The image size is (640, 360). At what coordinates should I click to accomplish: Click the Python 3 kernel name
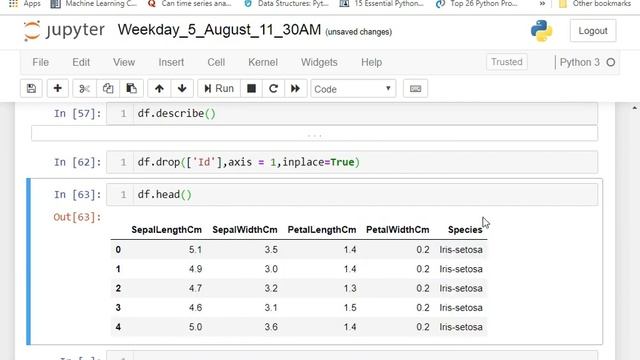point(580,62)
